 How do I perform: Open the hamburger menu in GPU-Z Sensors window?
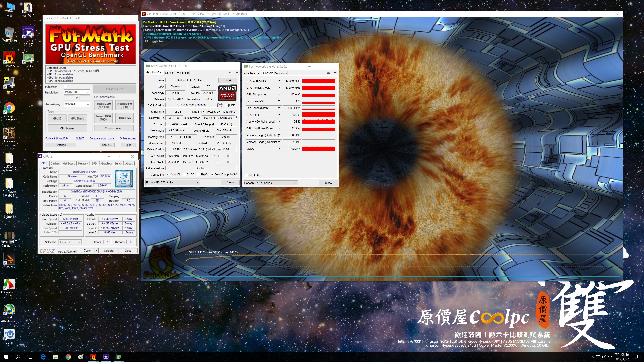(x=335, y=73)
